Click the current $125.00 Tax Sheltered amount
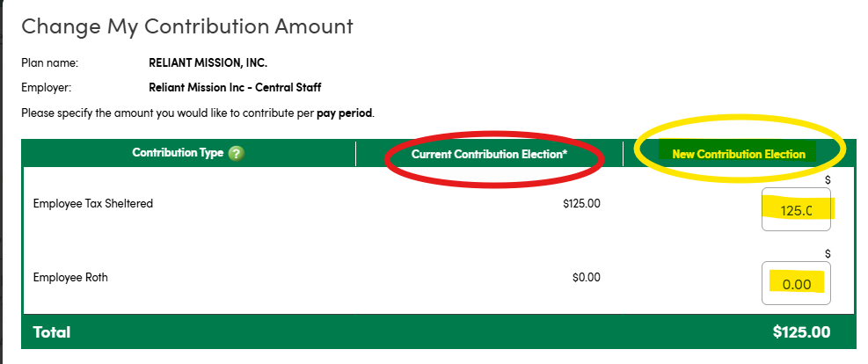The image size is (868, 364). (x=581, y=204)
